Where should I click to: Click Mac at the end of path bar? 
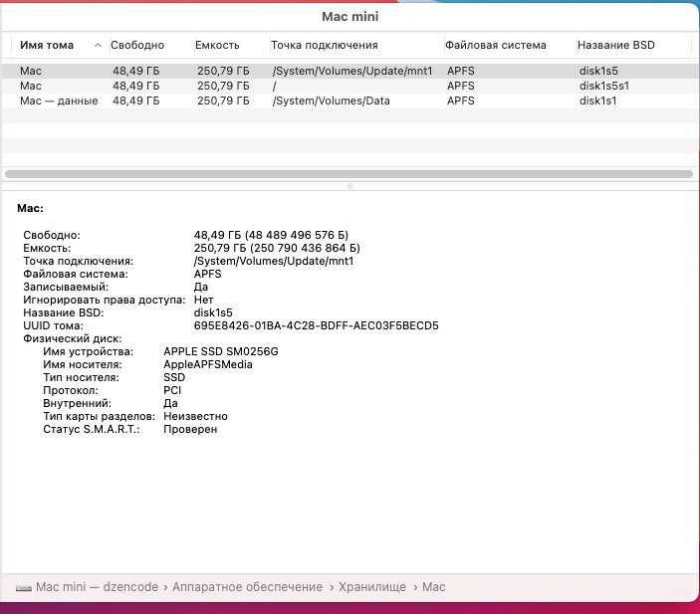click(434, 587)
